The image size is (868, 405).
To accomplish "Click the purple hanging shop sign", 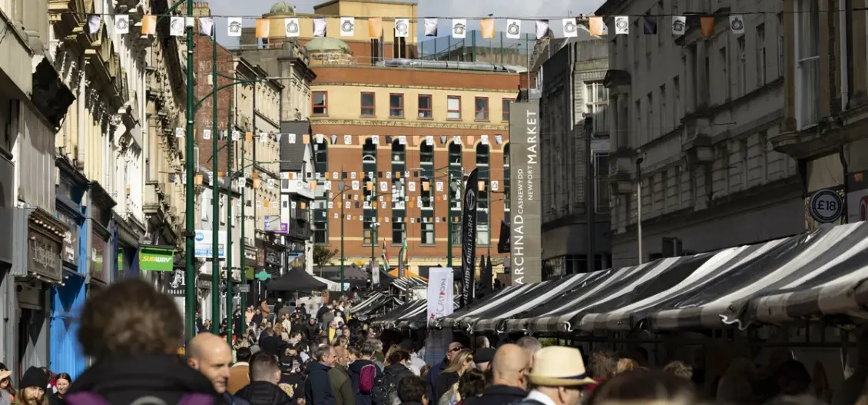I will (276, 224).
